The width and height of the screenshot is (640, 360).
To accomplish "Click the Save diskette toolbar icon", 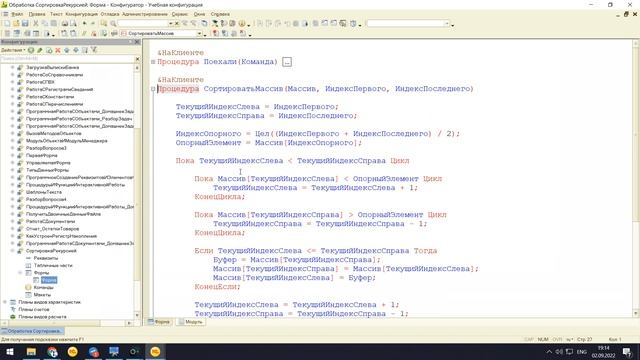I will (25, 24).
